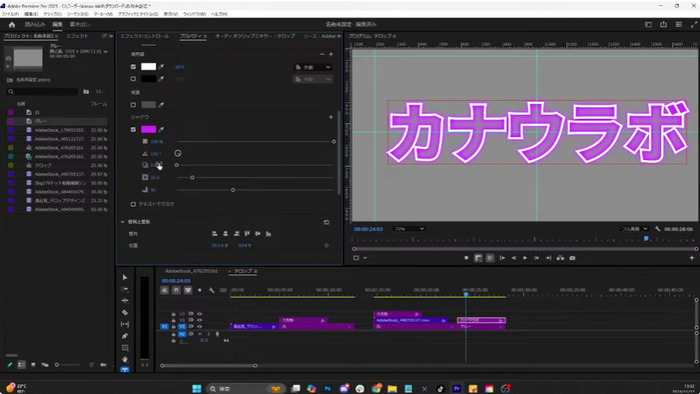Open the stroke position dropdown for white stroke
Image resolution: width=700 pixels, height=394 pixels.
(x=313, y=67)
